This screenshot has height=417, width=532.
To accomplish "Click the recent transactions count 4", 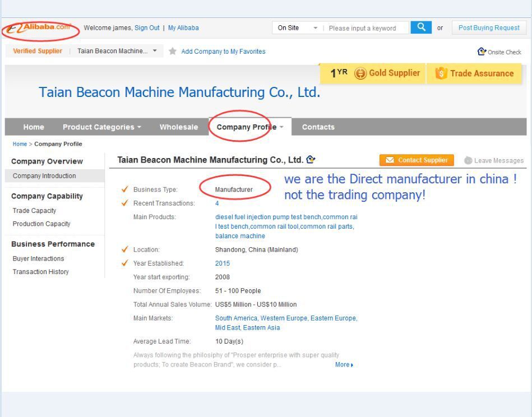I will click(217, 203).
